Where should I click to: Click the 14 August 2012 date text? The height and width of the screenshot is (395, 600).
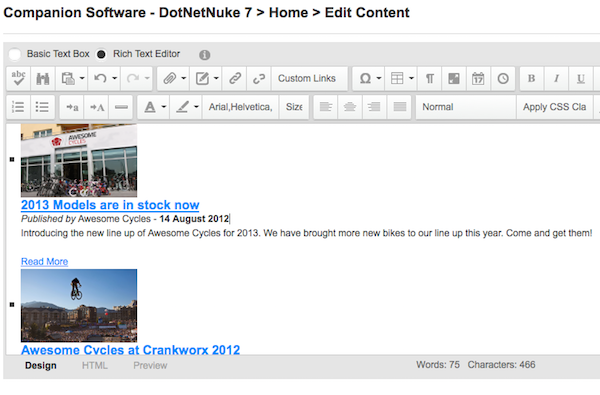(194, 219)
